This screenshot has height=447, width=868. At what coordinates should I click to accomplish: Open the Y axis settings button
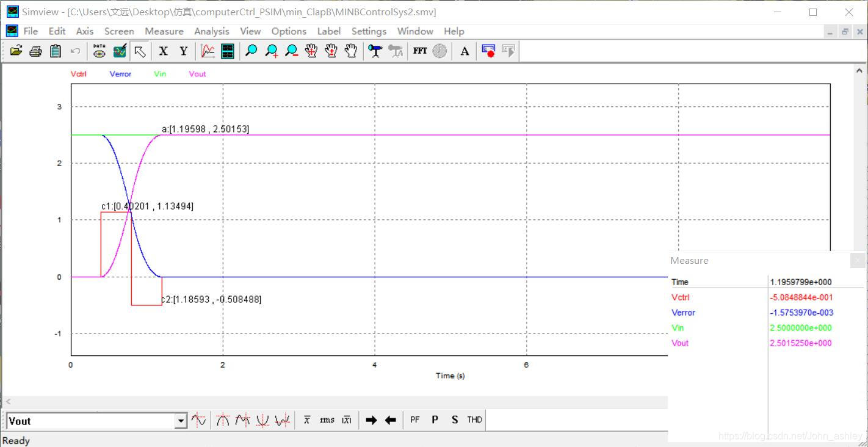183,51
